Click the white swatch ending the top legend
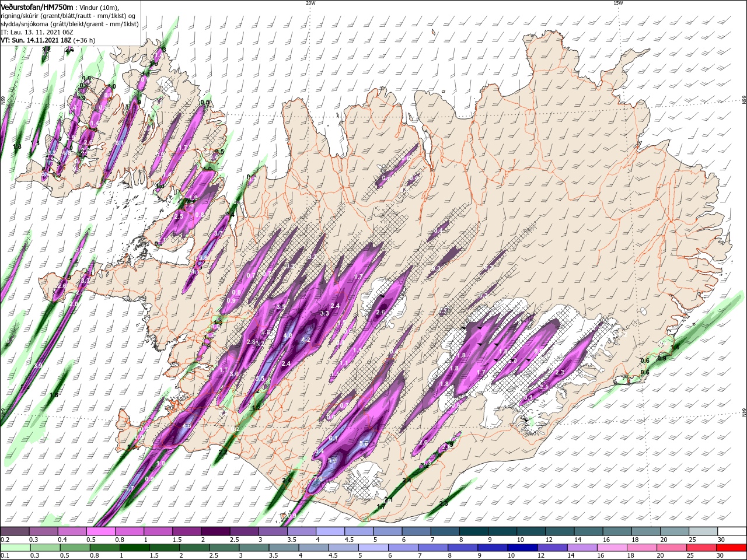Viewport: 747px width, 560px height. [x=732, y=531]
